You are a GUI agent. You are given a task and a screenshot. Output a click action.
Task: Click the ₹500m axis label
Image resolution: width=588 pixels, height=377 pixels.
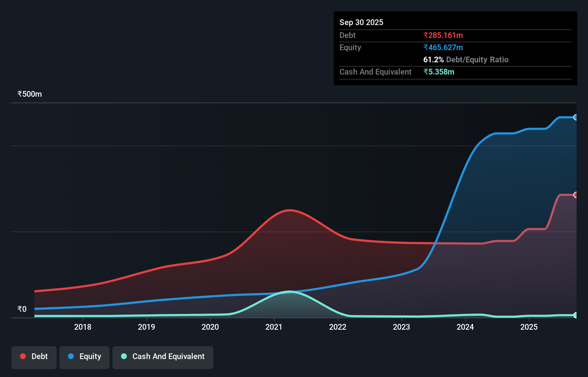click(29, 94)
